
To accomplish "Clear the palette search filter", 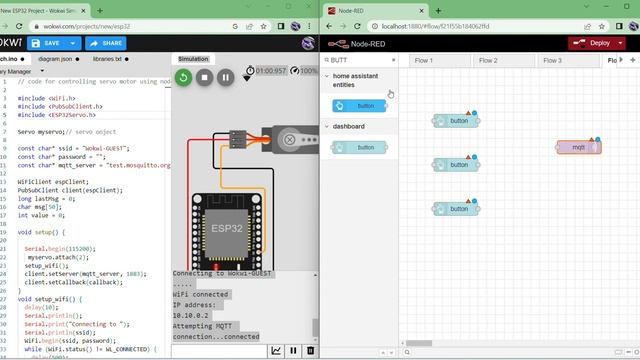I will 393,60.
